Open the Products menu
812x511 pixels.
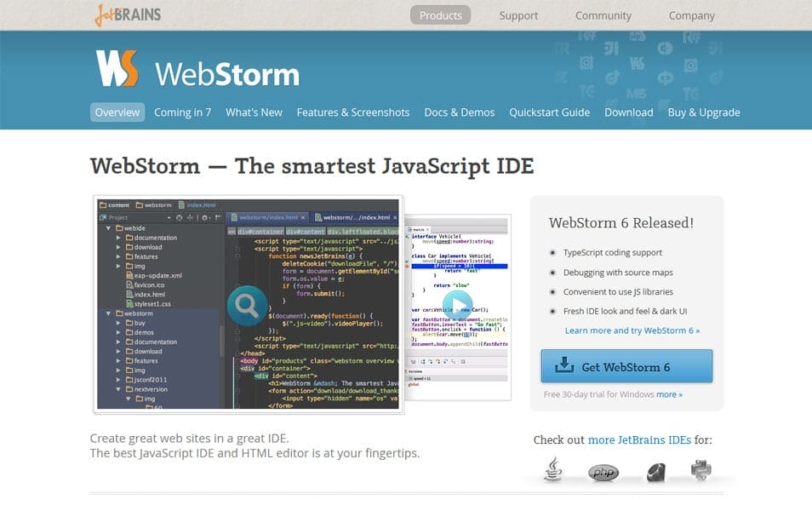[x=440, y=14]
